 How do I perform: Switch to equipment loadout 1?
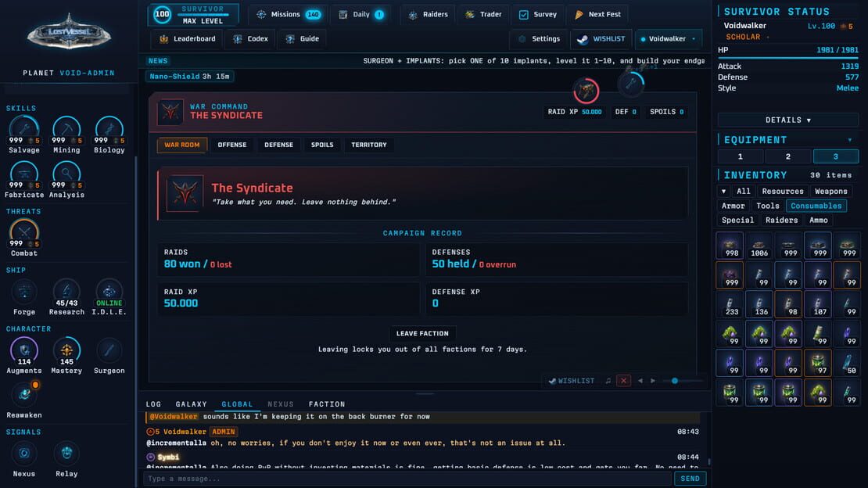pyautogui.click(x=740, y=156)
